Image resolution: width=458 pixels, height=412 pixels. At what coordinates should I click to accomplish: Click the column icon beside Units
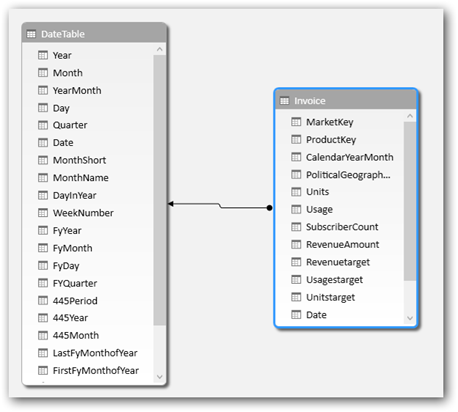(296, 192)
